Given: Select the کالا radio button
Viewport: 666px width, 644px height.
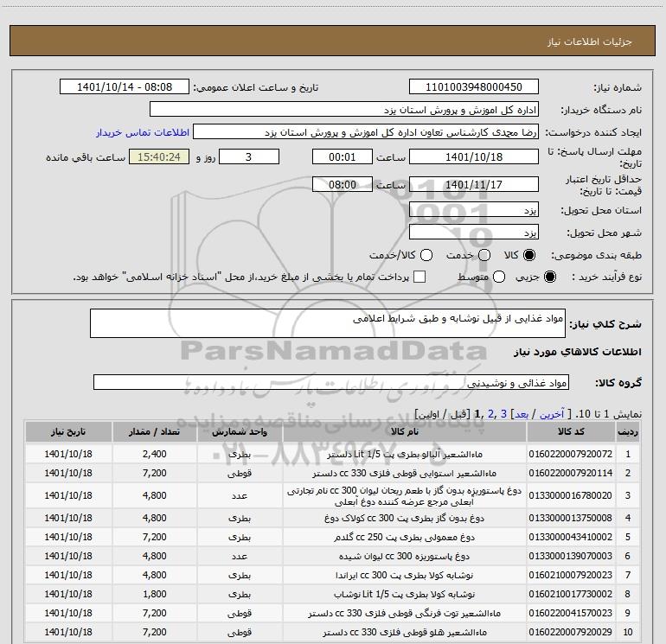Looking at the screenshot, I should pyautogui.click(x=529, y=255).
